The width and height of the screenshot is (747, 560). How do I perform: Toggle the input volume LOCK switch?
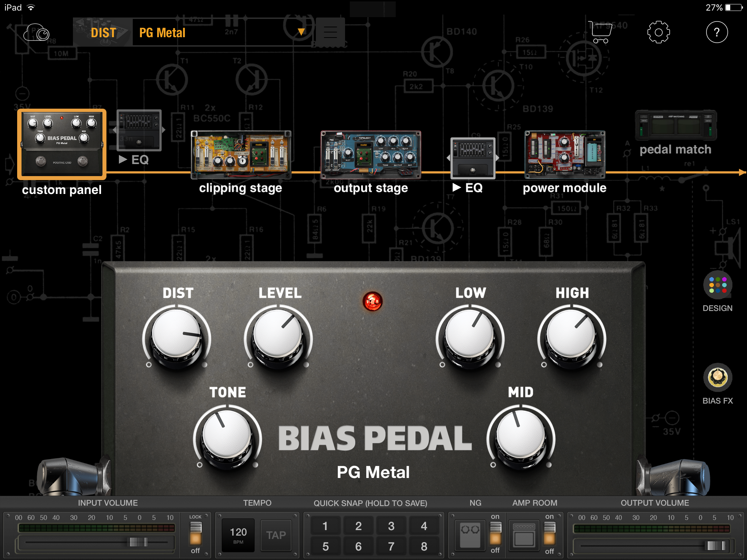[196, 533]
